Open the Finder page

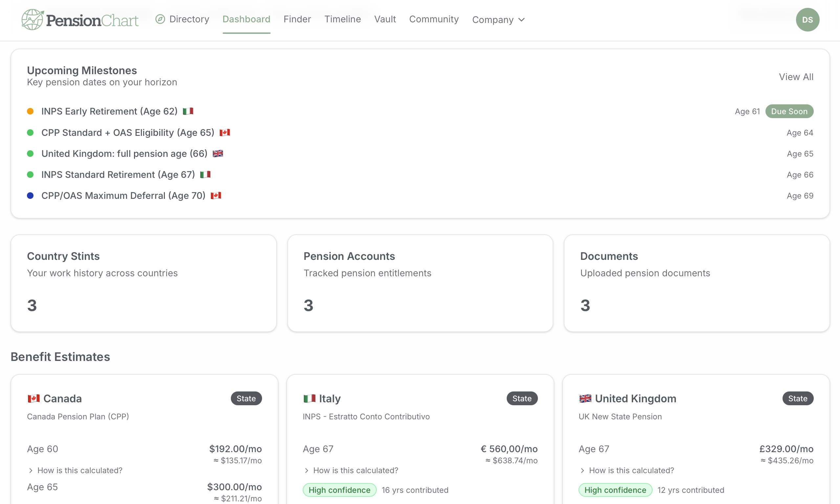(297, 19)
